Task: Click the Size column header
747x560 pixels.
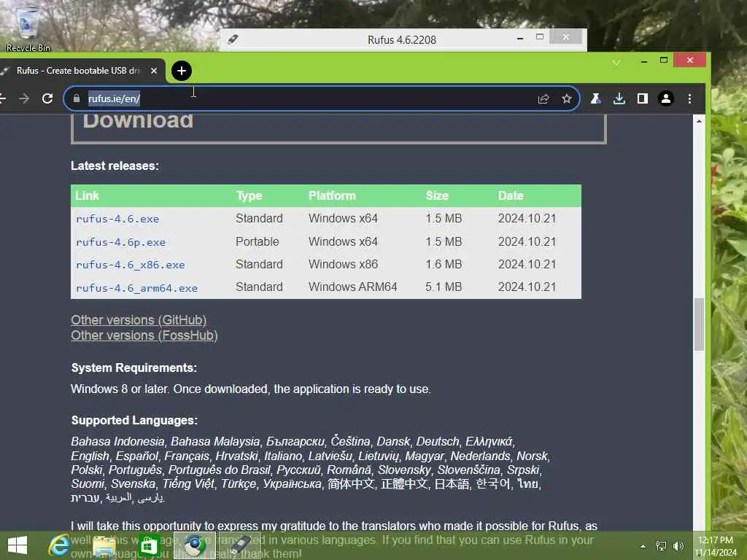Action: click(x=437, y=195)
